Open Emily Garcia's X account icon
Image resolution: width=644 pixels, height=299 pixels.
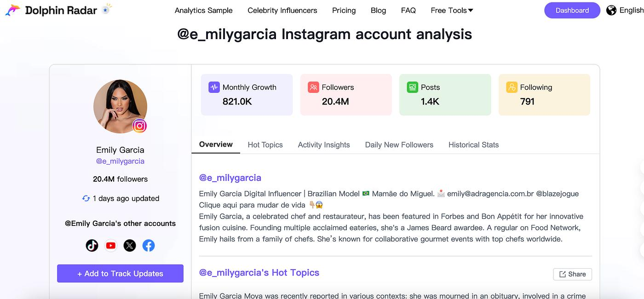pos(130,246)
